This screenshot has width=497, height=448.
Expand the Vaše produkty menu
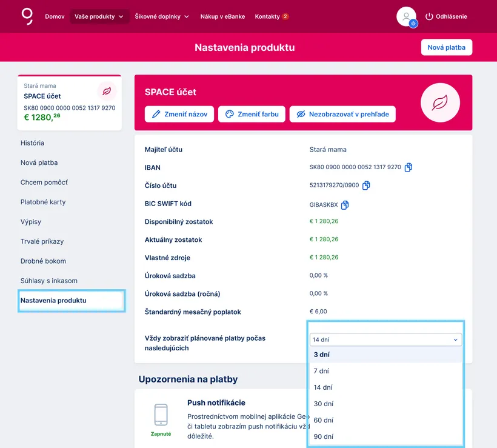pos(99,16)
